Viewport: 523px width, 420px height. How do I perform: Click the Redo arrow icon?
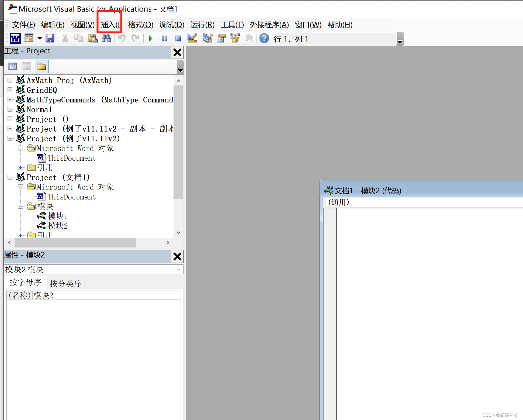tap(135, 38)
